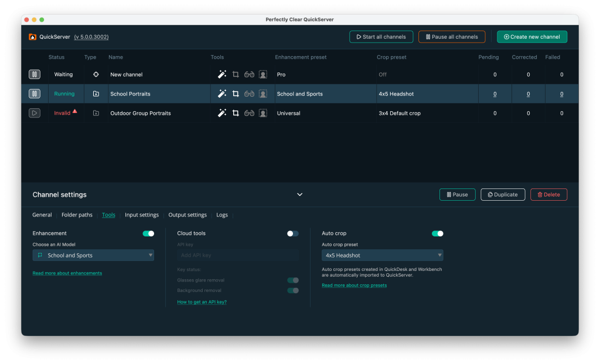Click enhancement wand icon in School Portraits row
600x364 pixels.
(222, 94)
